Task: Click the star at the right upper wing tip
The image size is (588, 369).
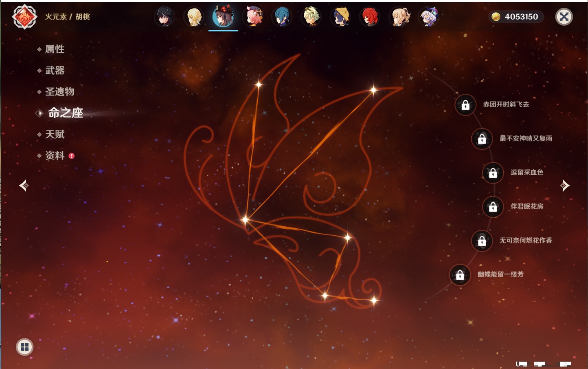Action: pos(373,91)
